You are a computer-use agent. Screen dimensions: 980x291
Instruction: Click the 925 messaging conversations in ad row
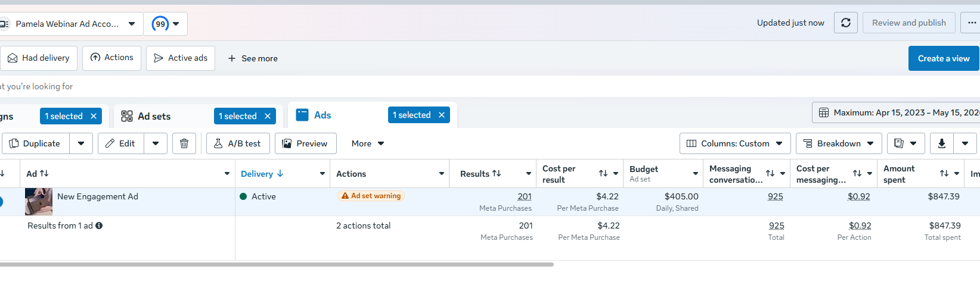click(x=776, y=196)
